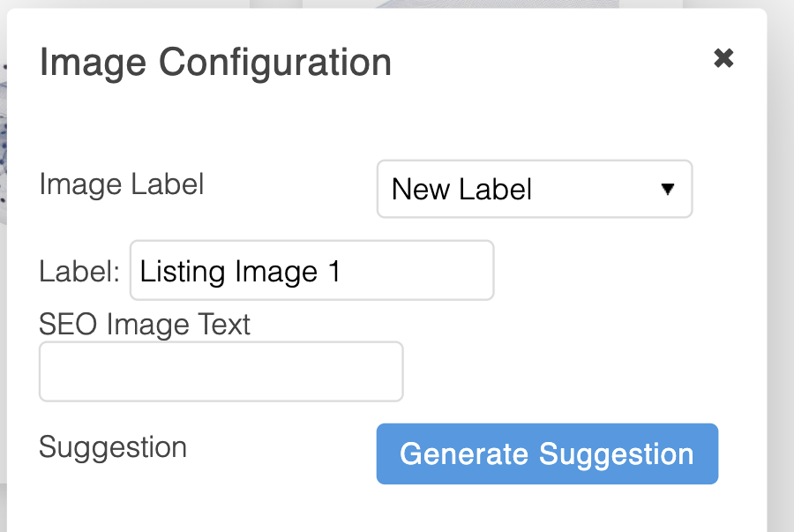Click the dimmed backdrop left of the dialog
This screenshot has width=794, height=532.
3,353
